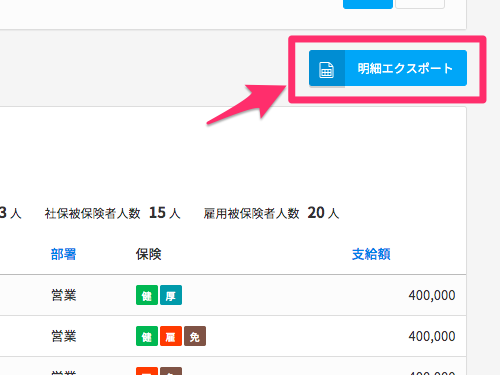500x375 pixels.
Task: Click the 社保被保険者人数 label
Action: [93, 214]
